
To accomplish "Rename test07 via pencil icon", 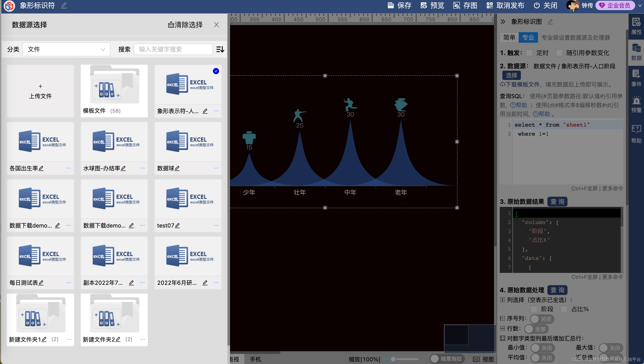I will (x=177, y=226).
